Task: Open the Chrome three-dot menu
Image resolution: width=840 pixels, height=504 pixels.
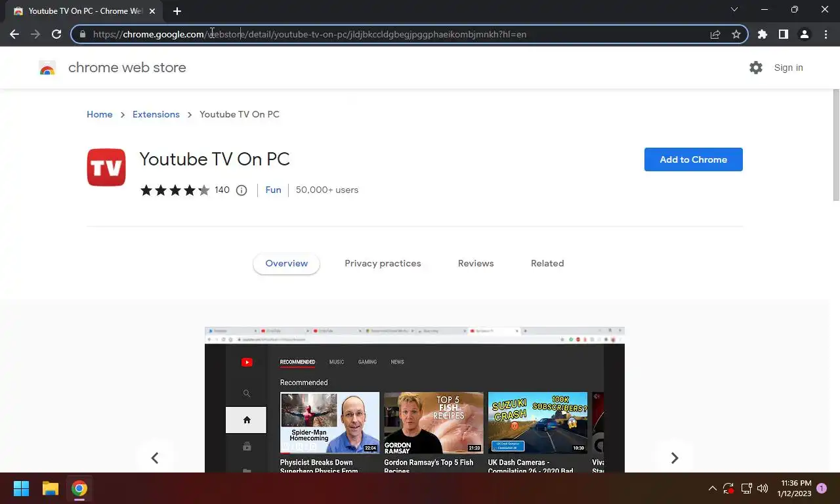Action: tap(825, 34)
